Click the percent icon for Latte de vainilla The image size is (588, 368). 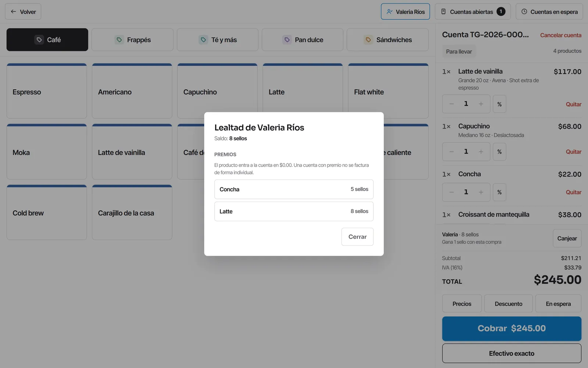(499, 104)
